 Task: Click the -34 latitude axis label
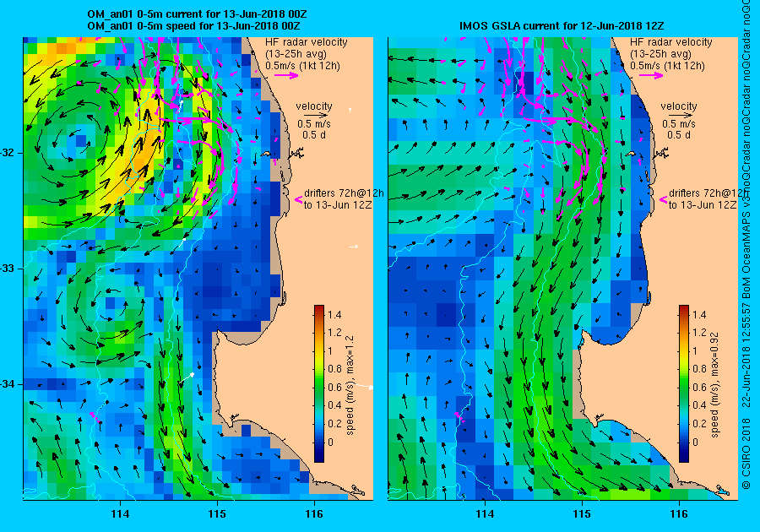pyautogui.click(x=8, y=384)
